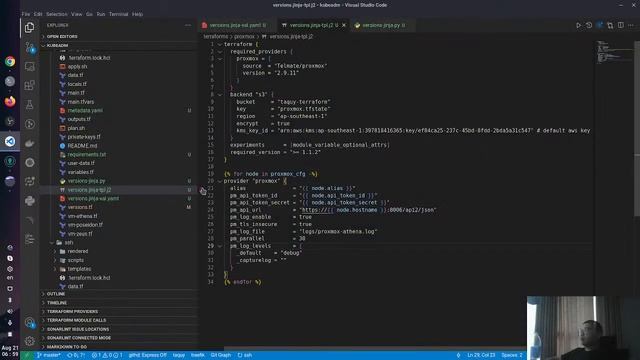Open the Accounts menu icon

[29, 322]
